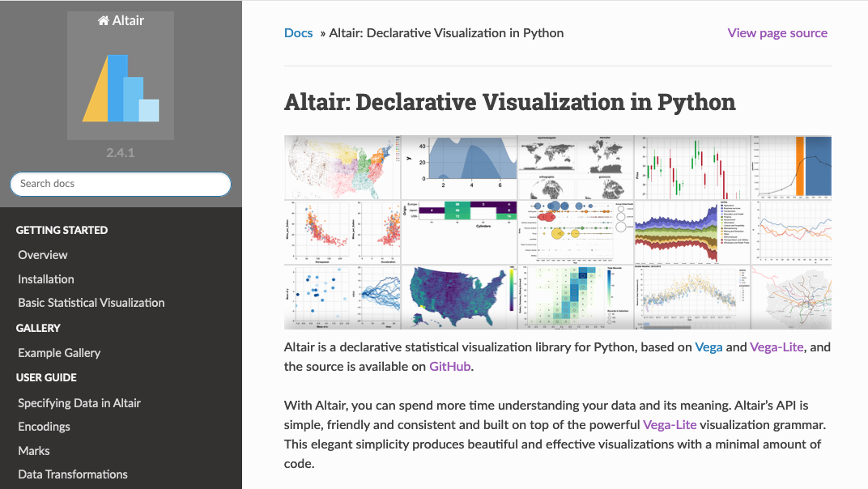Open Basic Statistical Visualization page
The height and width of the screenshot is (489, 868).
(x=91, y=303)
